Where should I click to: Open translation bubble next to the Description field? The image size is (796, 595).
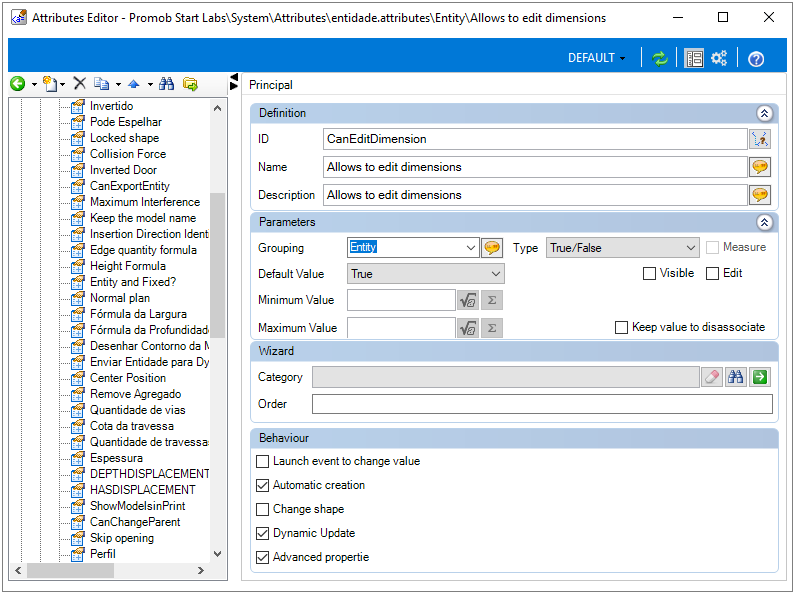pos(760,195)
